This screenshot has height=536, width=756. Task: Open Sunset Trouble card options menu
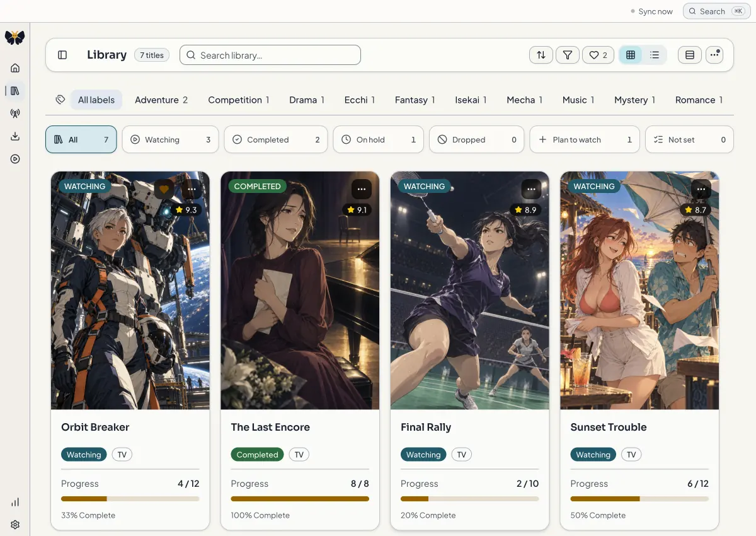click(x=701, y=189)
